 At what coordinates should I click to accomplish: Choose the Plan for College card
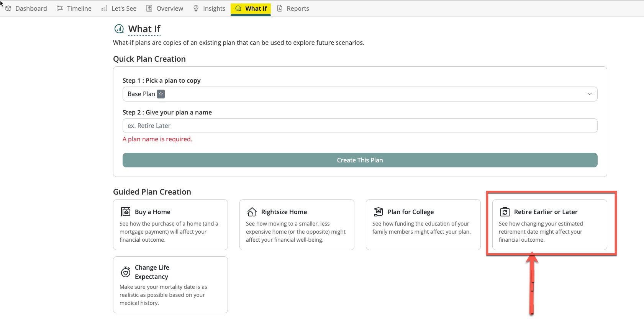pos(423,225)
